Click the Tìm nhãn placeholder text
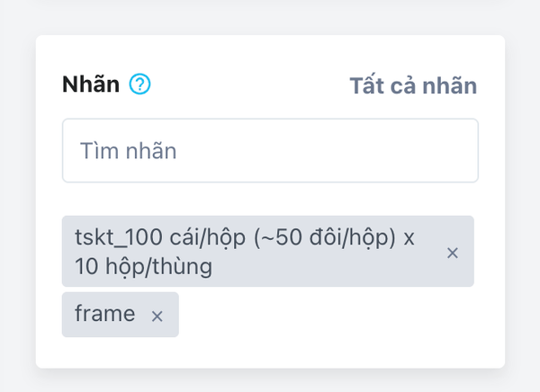Image resolution: width=540 pixels, height=392 pixels. [128, 151]
